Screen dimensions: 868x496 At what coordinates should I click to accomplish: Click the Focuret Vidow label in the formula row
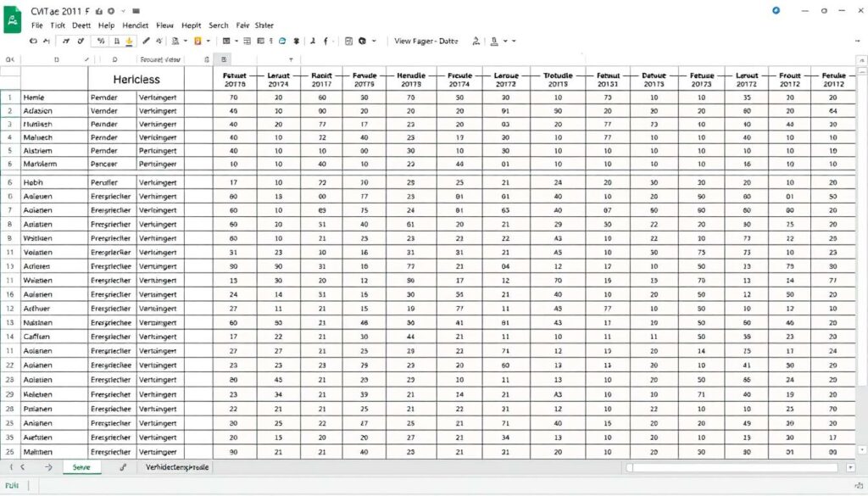[x=160, y=59]
